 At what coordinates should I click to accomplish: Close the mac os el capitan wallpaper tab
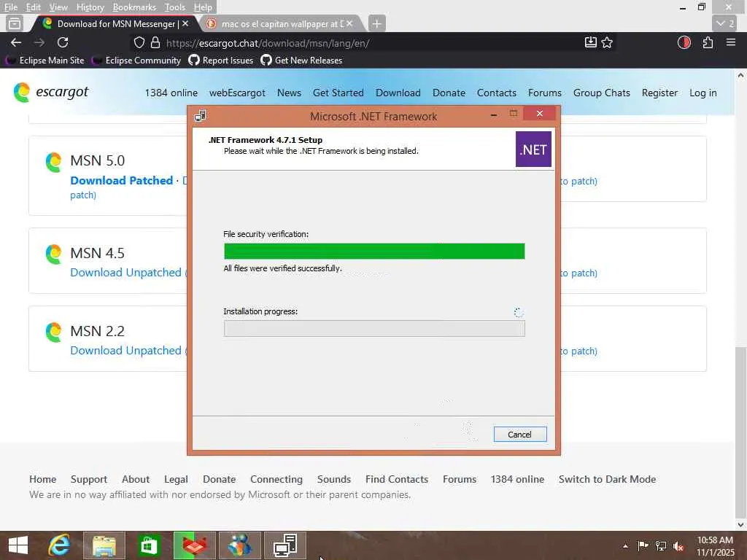tap(349, 23)
